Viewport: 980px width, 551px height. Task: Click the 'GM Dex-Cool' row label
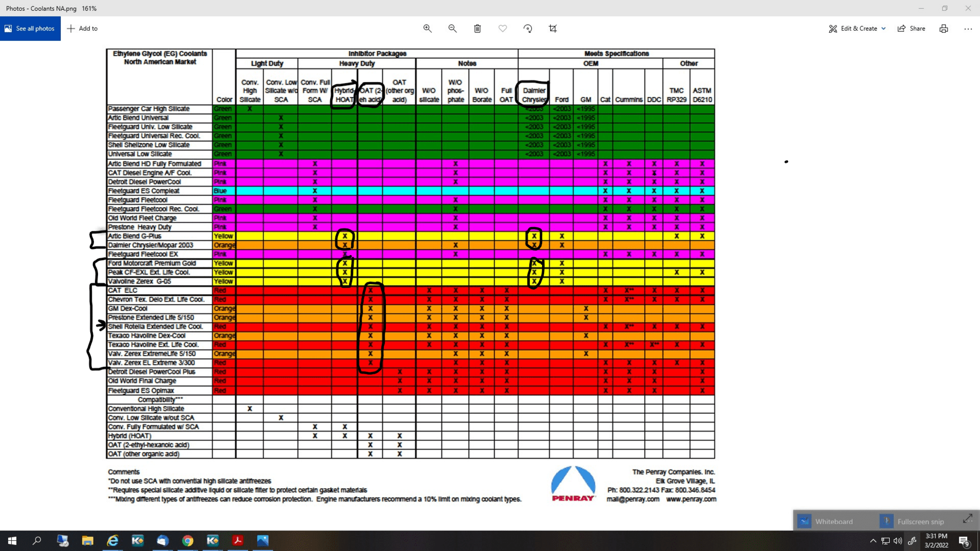click(128, 308)
